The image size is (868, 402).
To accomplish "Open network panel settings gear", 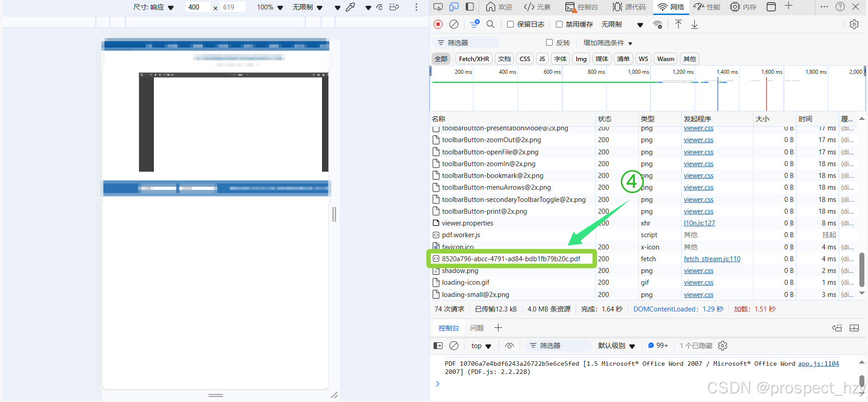I will coord(854,24).
